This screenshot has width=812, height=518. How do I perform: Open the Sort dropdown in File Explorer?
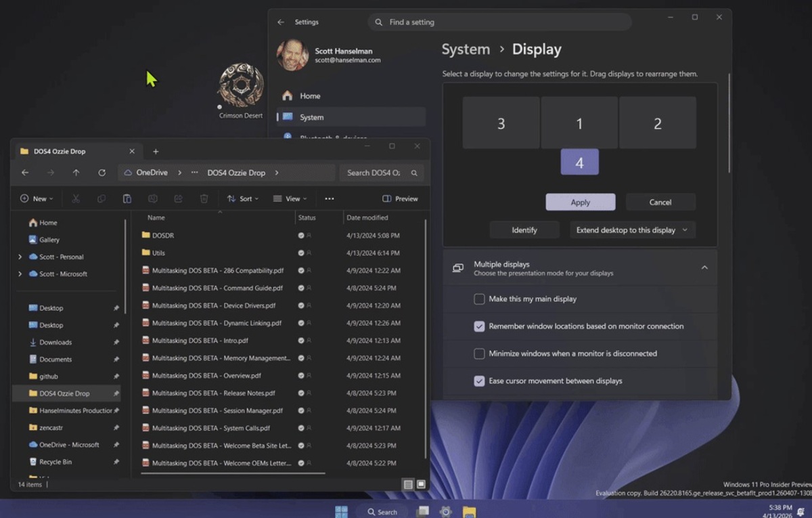point(242,198)
